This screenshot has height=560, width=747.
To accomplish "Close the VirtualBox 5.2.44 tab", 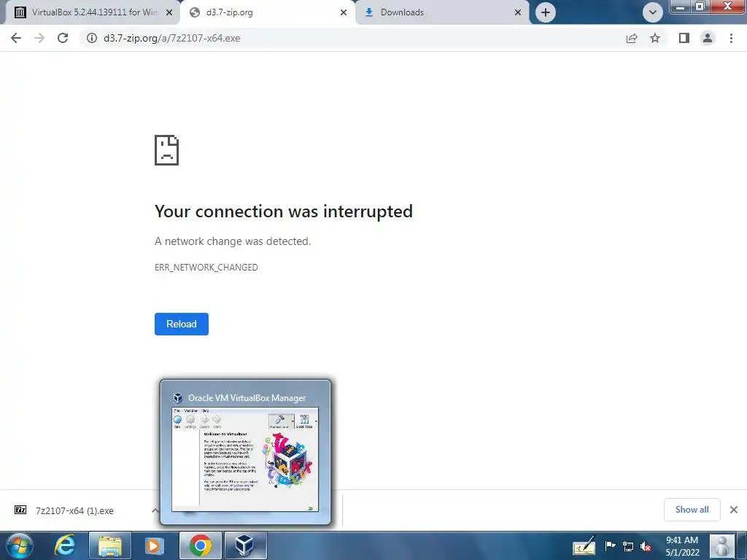I will click(169, 13).
